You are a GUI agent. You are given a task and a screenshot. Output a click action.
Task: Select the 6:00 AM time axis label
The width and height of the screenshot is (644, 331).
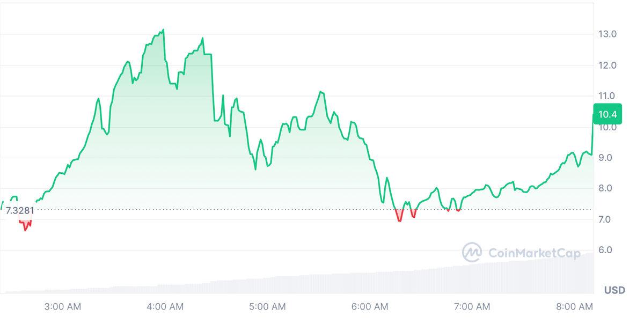pos(370,307)
